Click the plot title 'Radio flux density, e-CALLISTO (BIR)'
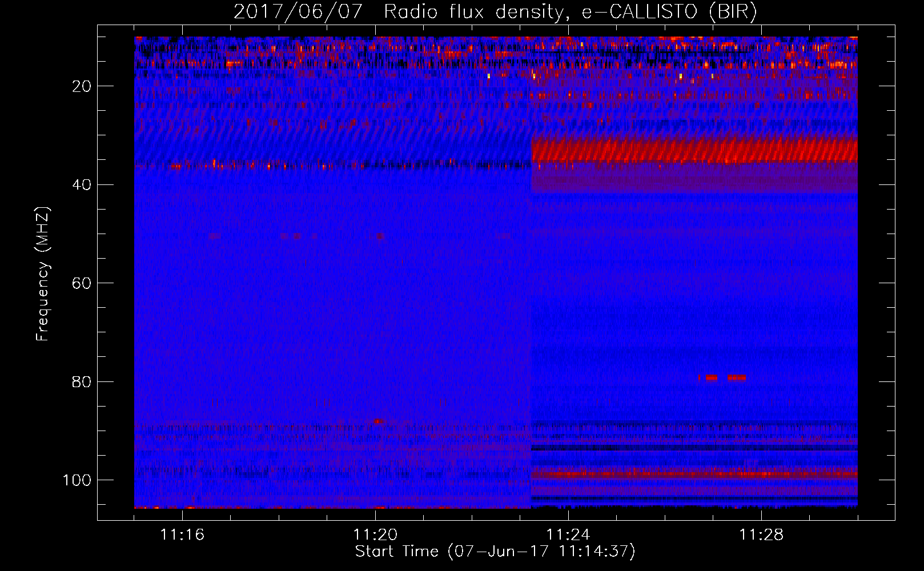The height and width of the screenshot is (571, 924). click(x=571, y=11)
